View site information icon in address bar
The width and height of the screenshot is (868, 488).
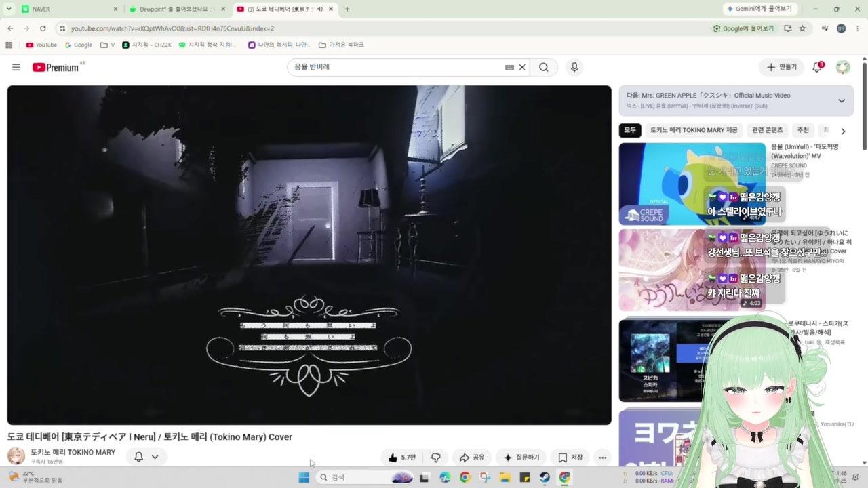point(62,28)
